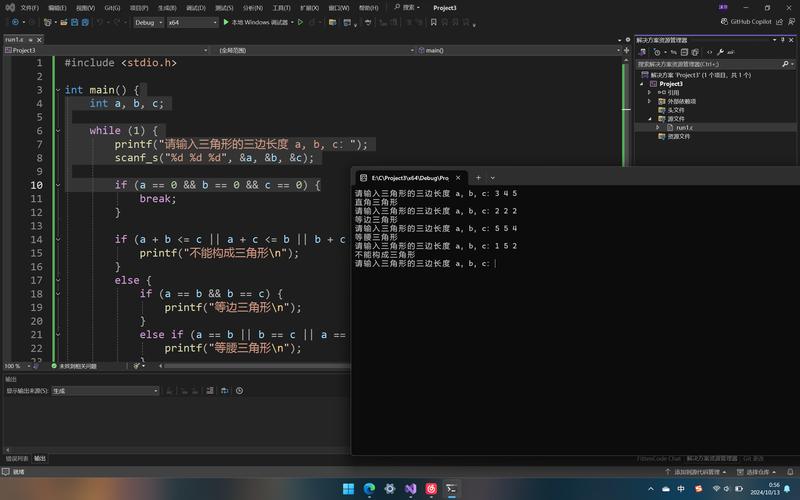This screenshot has height=500, width=800.
Task: Open GitHub Copilot button
Action: click(746, 22)
